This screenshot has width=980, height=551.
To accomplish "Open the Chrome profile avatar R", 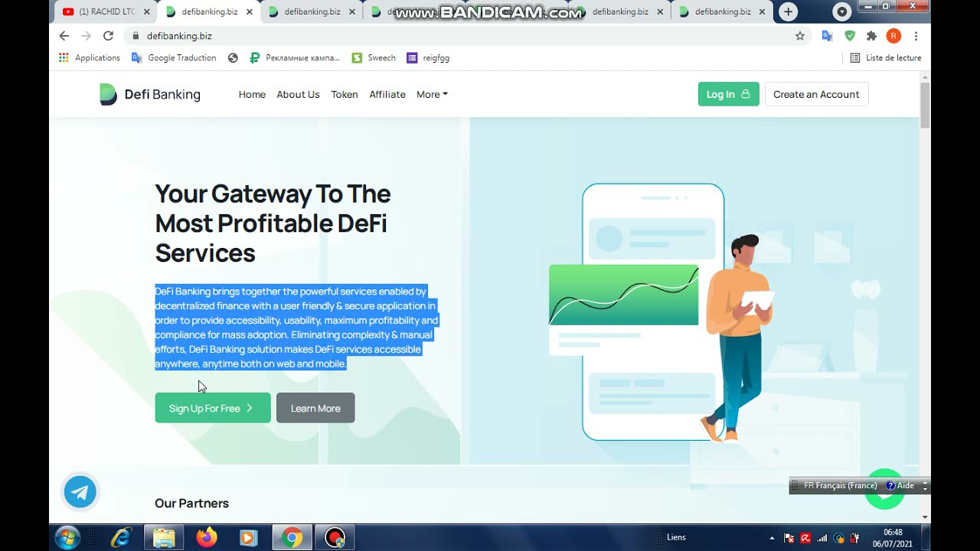I will [893, 36].
